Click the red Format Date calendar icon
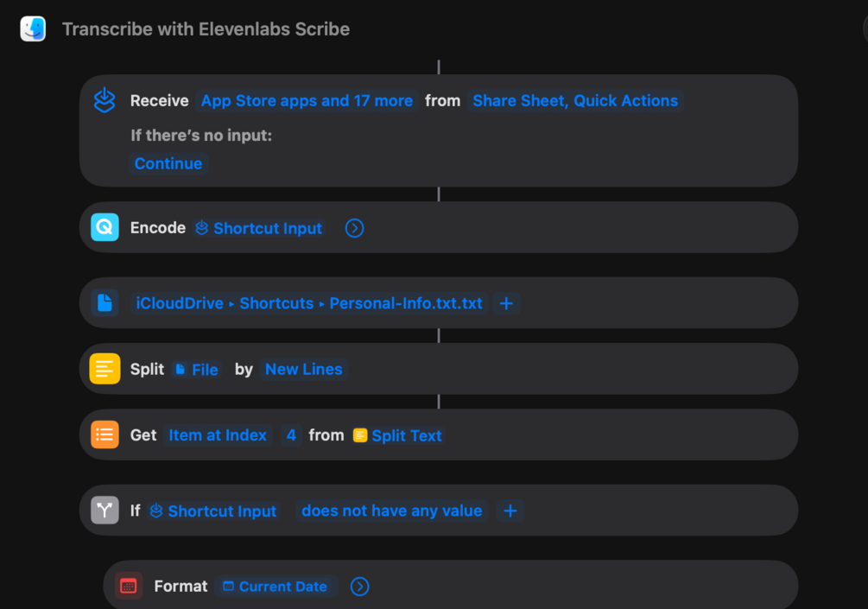Screen dimensions: 868x609 pyautogui.click(x=129, y=586)
